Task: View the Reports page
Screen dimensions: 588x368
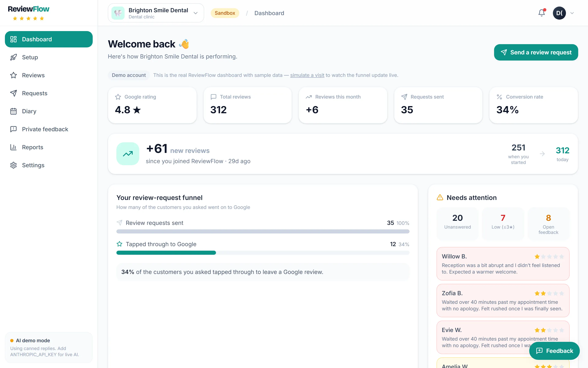Action: (x=49, y=147)
